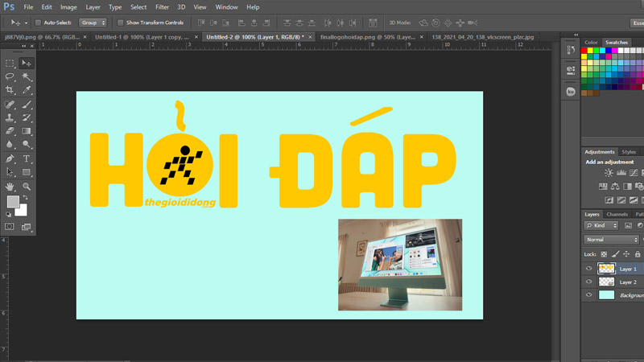The width and height of the screenshot is (644, 362).
Task: Pick the Crop tool
Action: [10, 90]
